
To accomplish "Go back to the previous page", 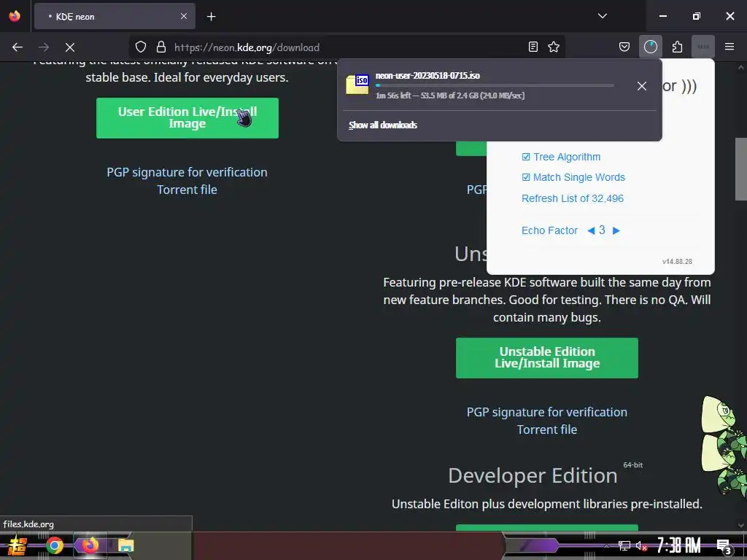I will point(18,47).
